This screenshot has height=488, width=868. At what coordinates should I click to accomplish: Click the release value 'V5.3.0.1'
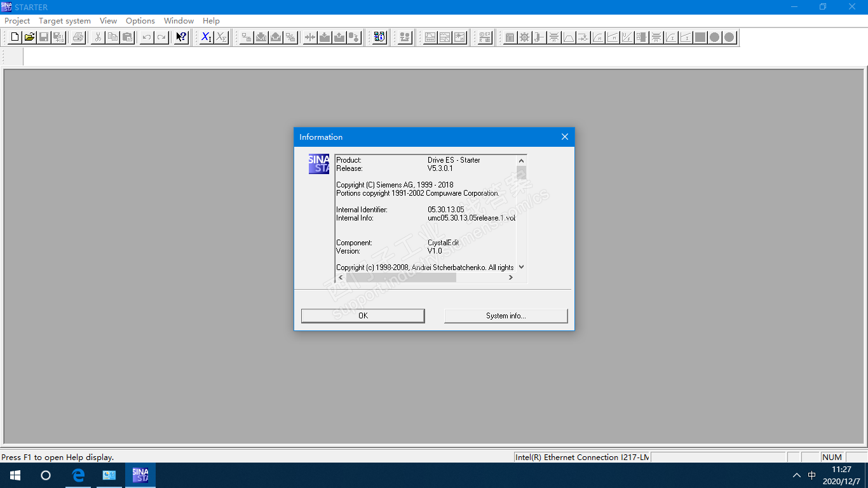tap(440, 168)
